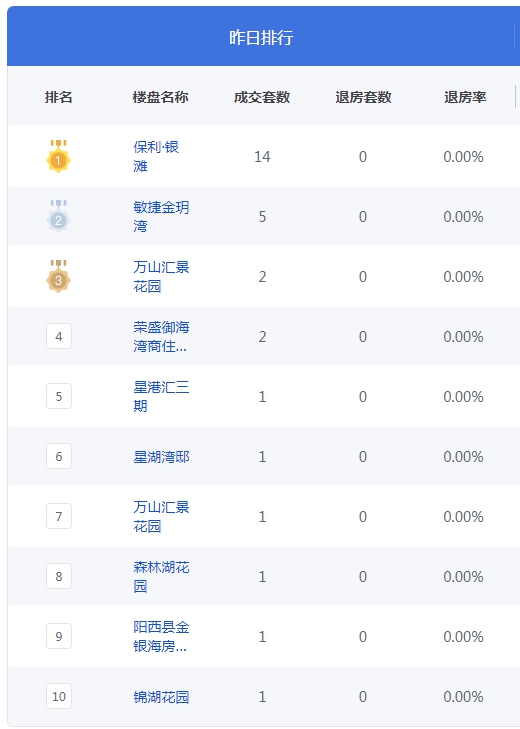Select the rank 4 number badge

click(x=59, y=336)
